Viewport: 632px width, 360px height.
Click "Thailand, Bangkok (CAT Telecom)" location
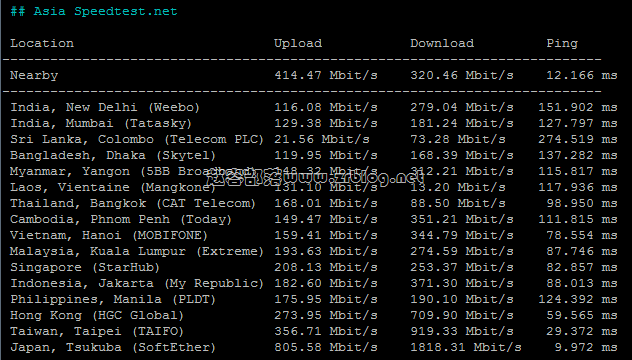click(133, 203)
